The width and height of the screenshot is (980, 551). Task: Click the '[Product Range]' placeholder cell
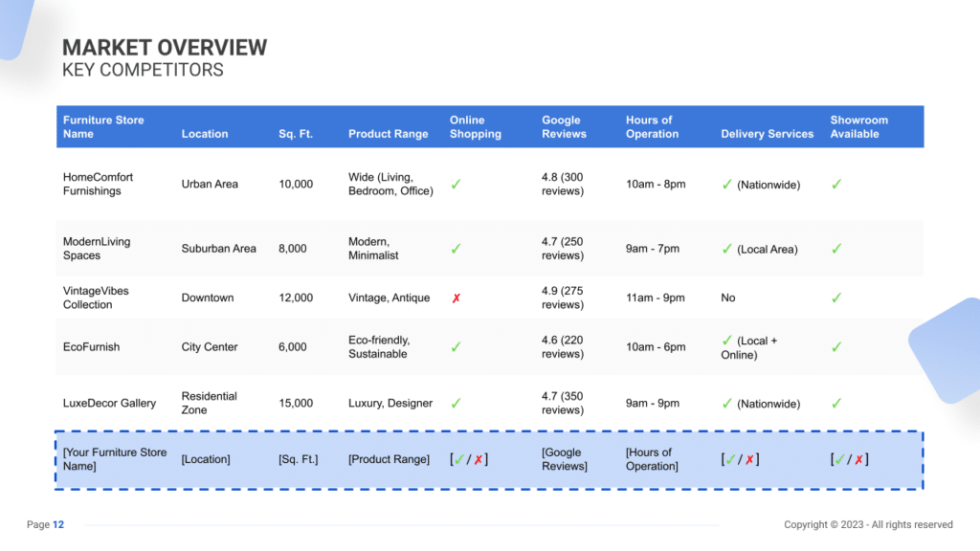[x=389, y=459]
